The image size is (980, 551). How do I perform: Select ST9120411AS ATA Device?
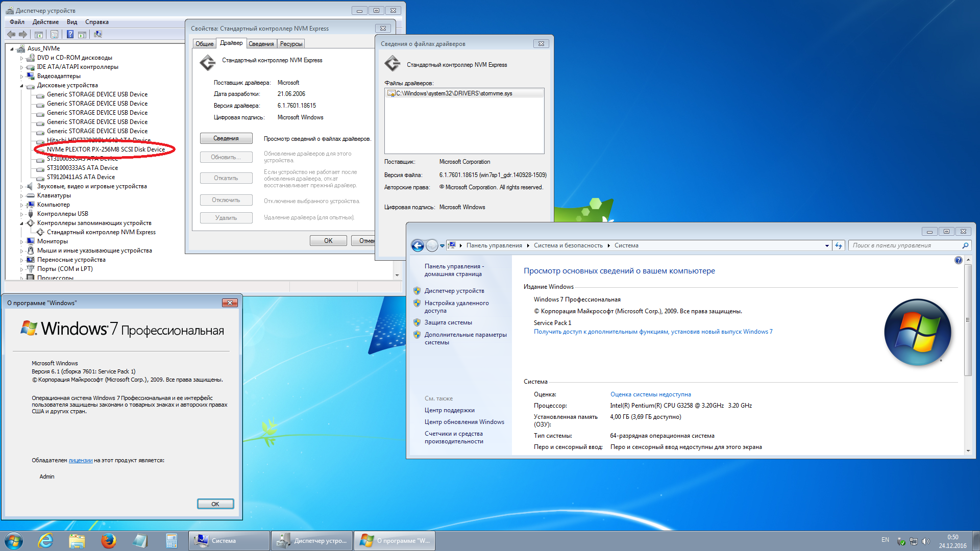pos(81,177)
